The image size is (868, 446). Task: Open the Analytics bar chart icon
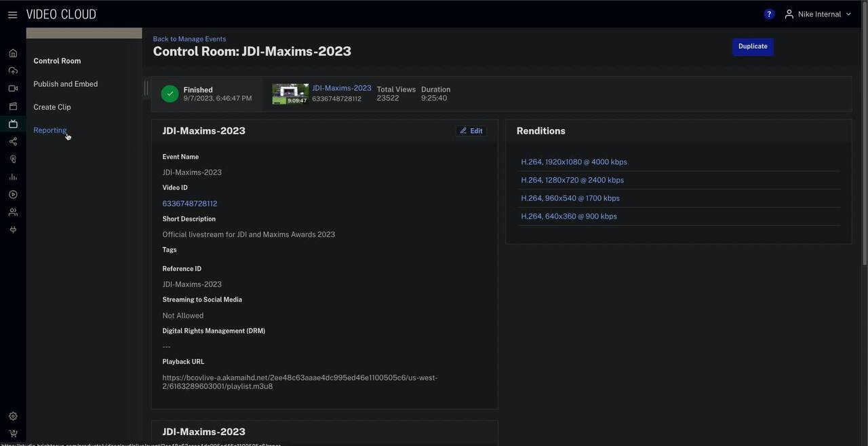click(x=13, y=176)
